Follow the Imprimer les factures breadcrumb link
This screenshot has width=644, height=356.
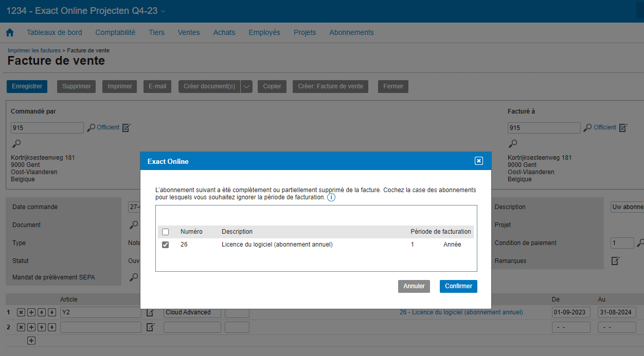tap(34, 50)
